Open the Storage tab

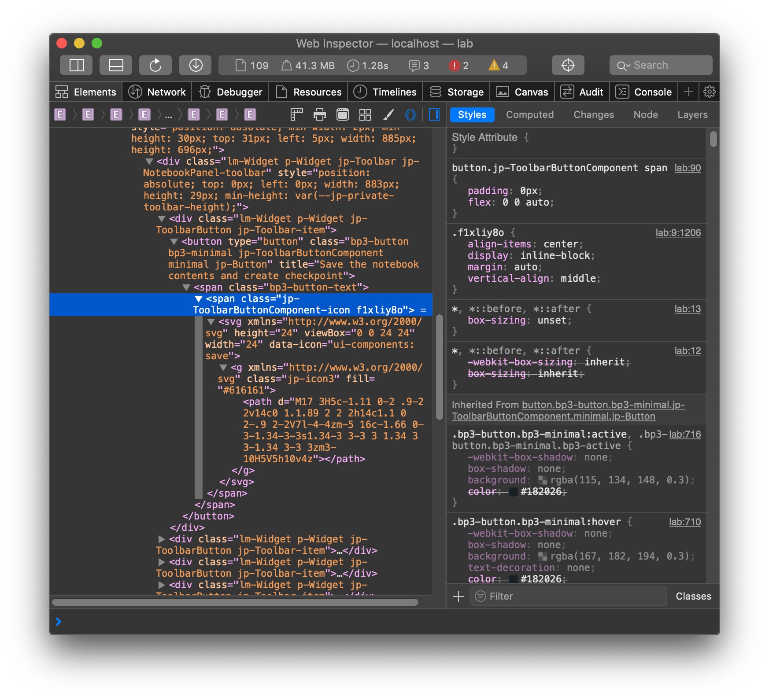456,92
